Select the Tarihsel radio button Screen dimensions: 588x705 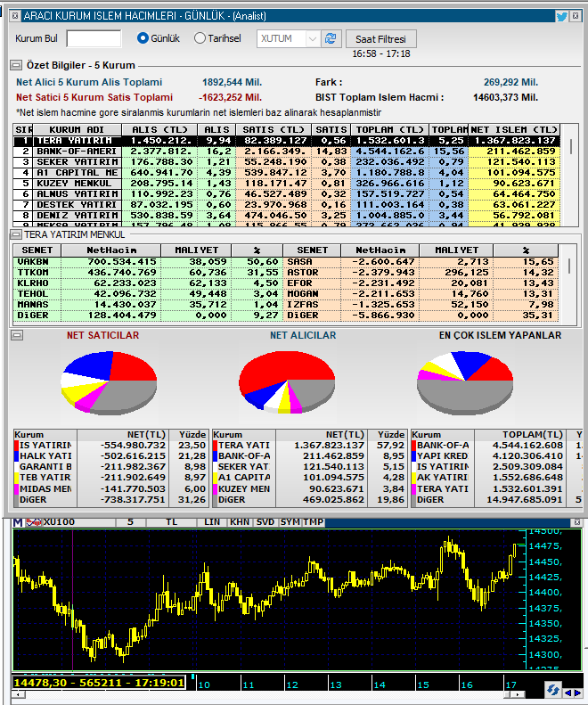click(x=200, y=38)
